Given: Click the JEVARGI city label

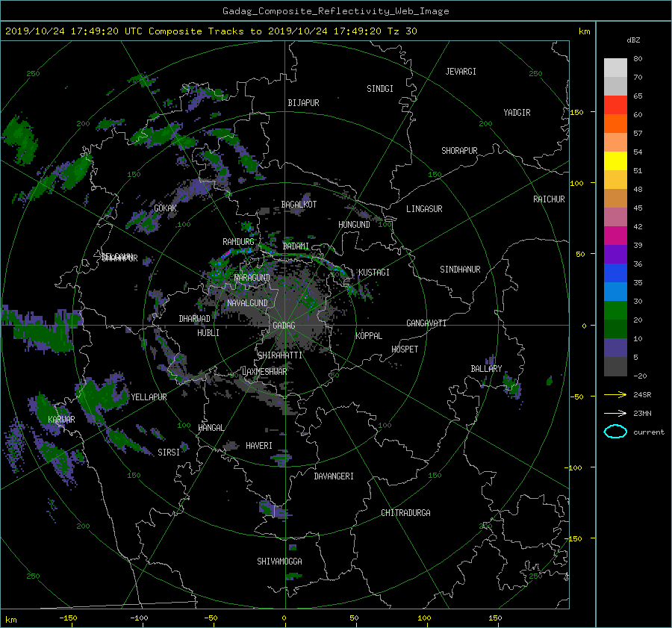Looking at the screenshot, I should pos(461,72).
